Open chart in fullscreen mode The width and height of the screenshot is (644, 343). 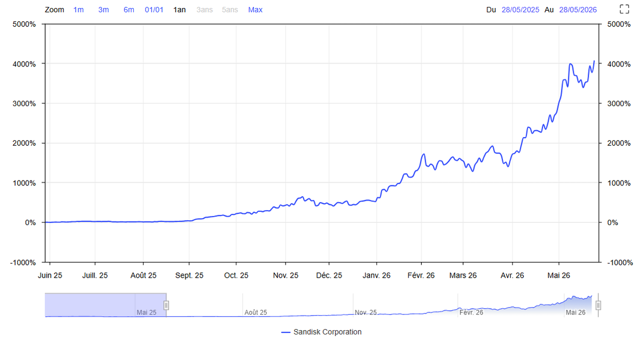(x=624, y=9)
